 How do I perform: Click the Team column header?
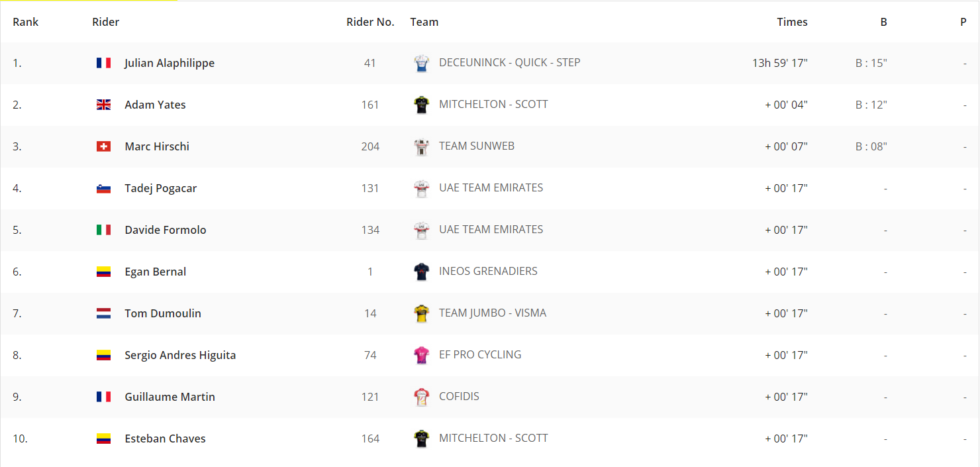point(424,22)
